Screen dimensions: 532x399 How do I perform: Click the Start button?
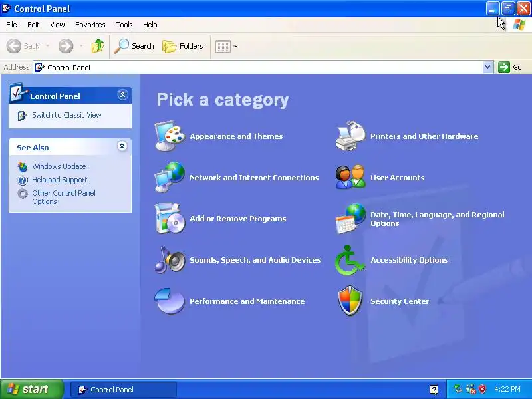pyautogui.click(x=31, y=389)
